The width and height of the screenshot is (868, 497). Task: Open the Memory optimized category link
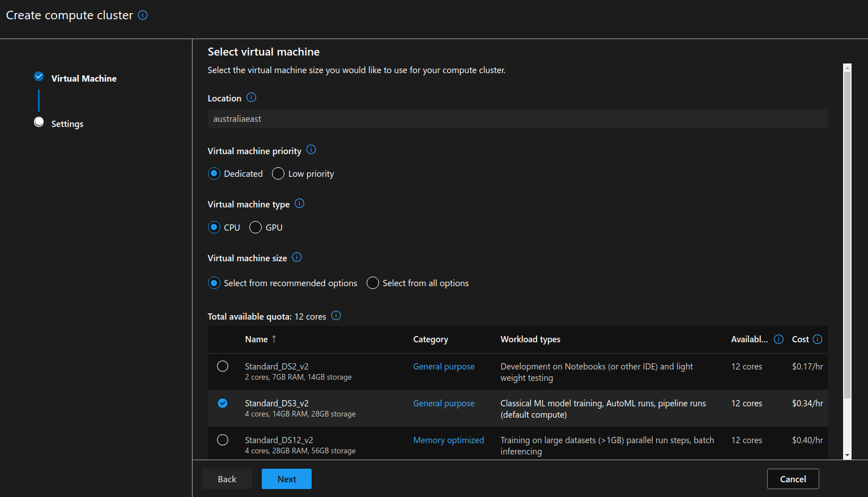point(448,440)
